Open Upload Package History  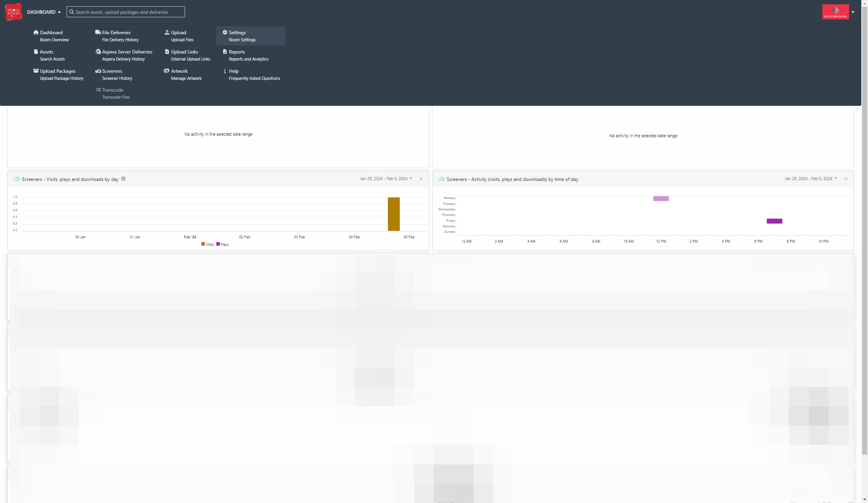click(x=61, y=78)
